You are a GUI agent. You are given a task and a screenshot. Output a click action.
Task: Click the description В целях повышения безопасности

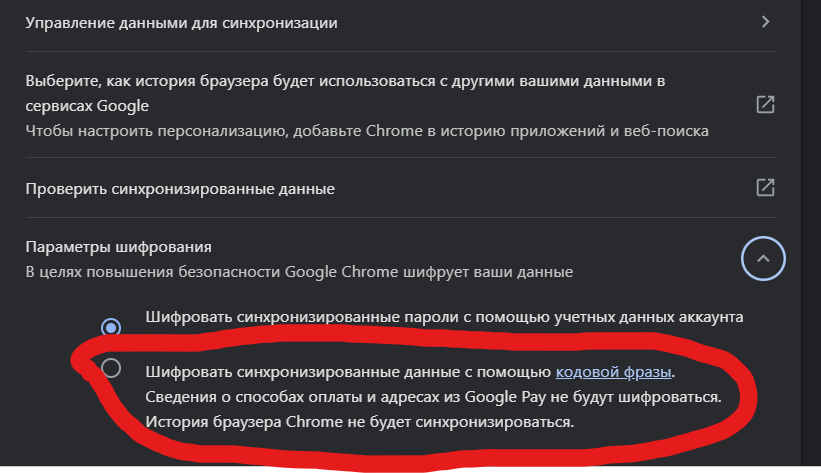299,272
